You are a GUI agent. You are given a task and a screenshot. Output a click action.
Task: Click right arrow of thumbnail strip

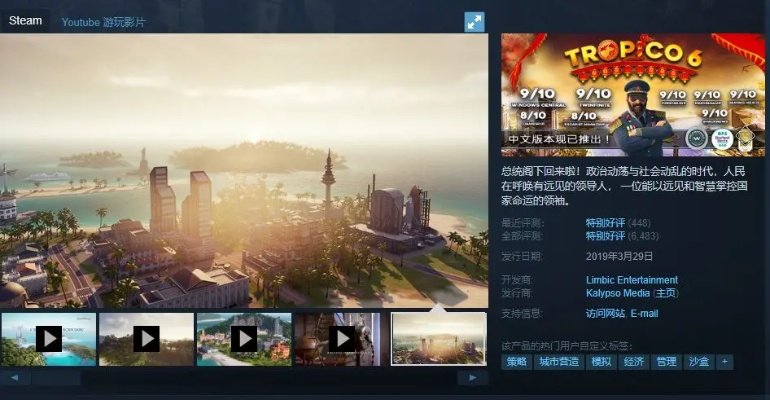tap(472, 377)
